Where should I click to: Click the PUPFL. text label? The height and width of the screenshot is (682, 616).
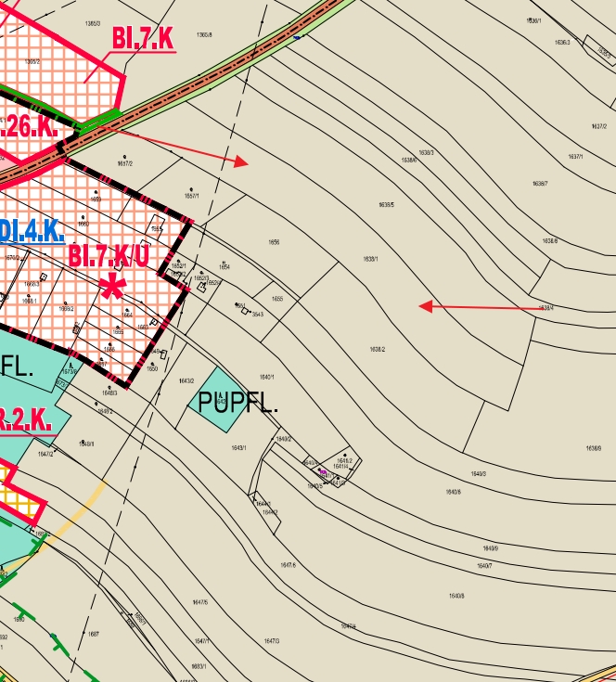(238, 404)
